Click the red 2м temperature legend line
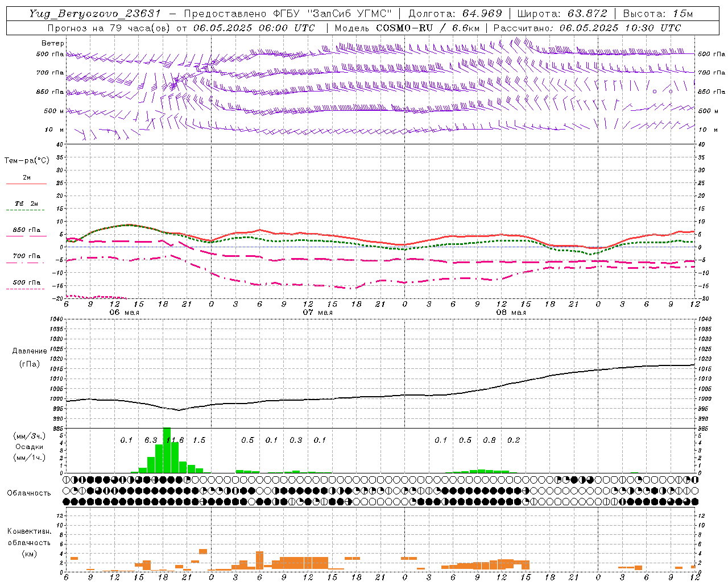Screen dimensions: 728x582 [x=26, y=184]
